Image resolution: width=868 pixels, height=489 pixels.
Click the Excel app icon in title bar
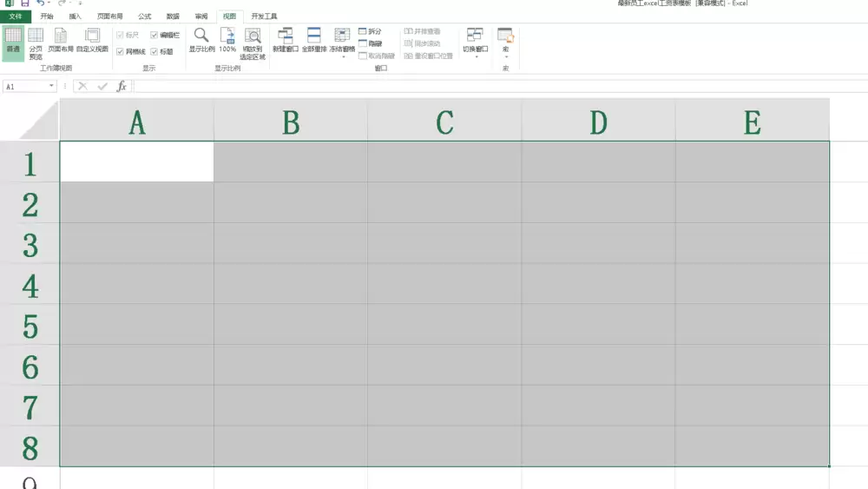[9, 3]
